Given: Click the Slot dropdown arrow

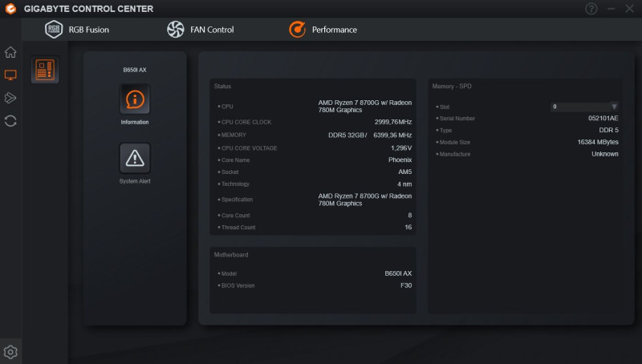Looking at the screenshot, I should (614, 107).
